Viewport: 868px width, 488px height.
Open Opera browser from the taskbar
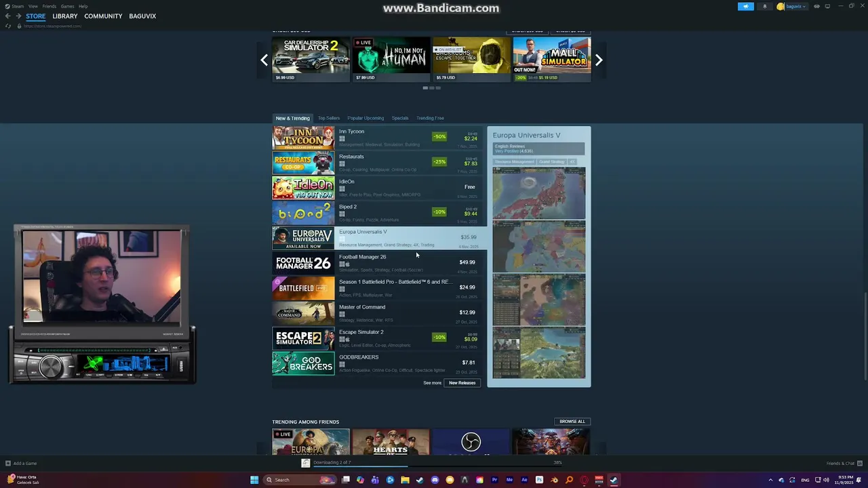tap(584, 480)
